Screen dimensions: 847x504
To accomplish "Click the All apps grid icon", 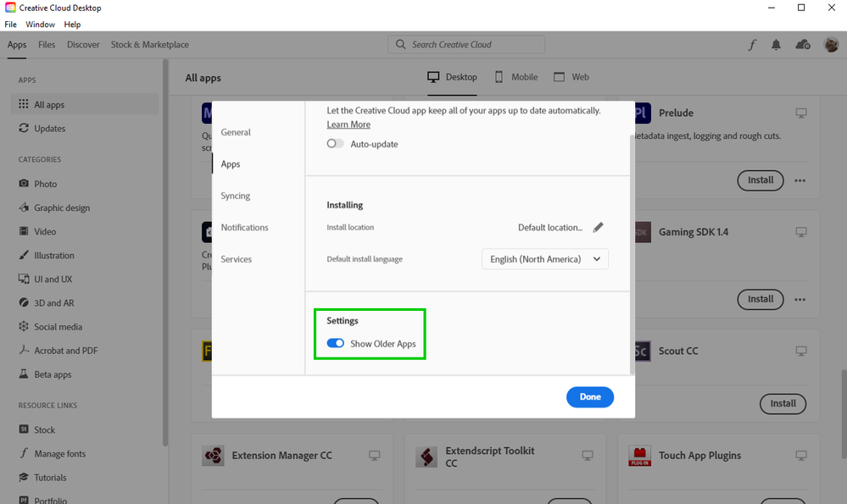I will click(x=23, y=103).
